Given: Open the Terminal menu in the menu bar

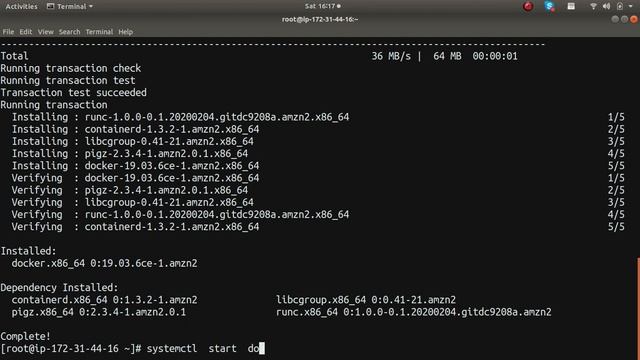Looking at the screenshot, I should (99, 32).
